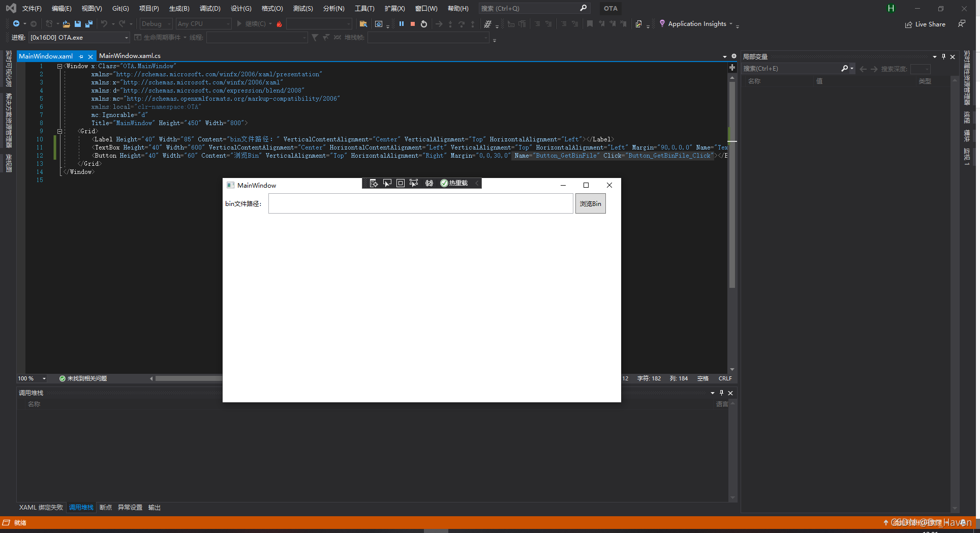This screenshot has width=980, height=533.
Task: Open the process OTA.exe dropdown
Action: coord(79,38)
